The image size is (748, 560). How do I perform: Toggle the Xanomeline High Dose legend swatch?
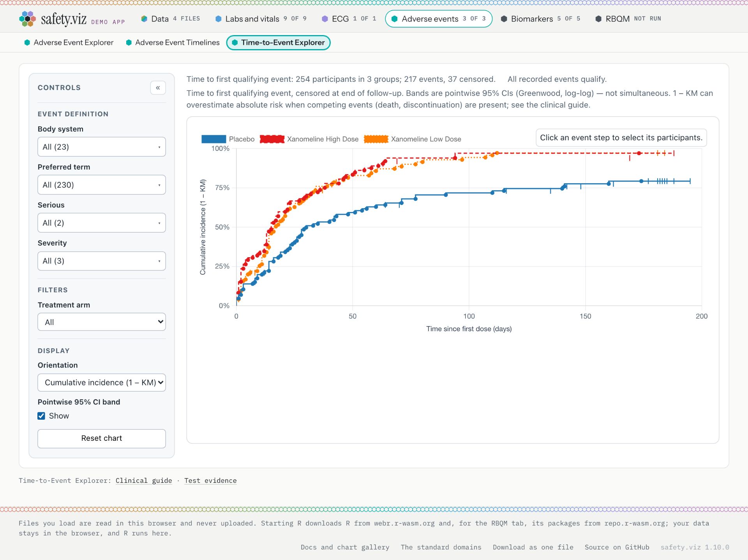272,139
